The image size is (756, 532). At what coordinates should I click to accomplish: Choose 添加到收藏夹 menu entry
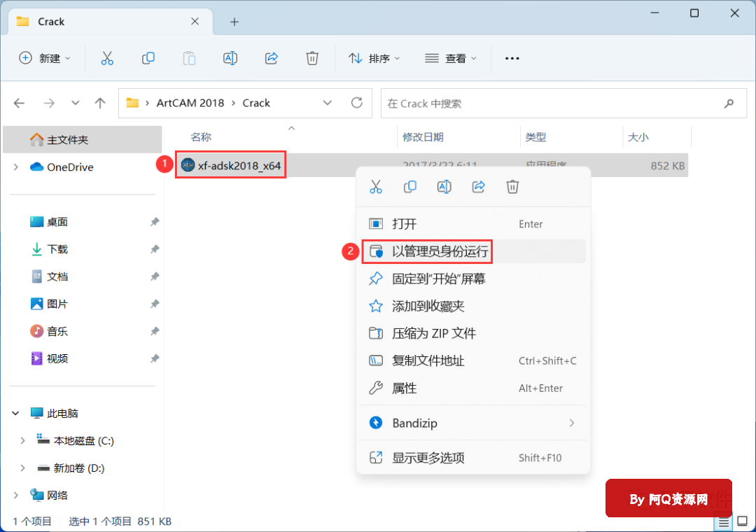[x=473, y=307]
